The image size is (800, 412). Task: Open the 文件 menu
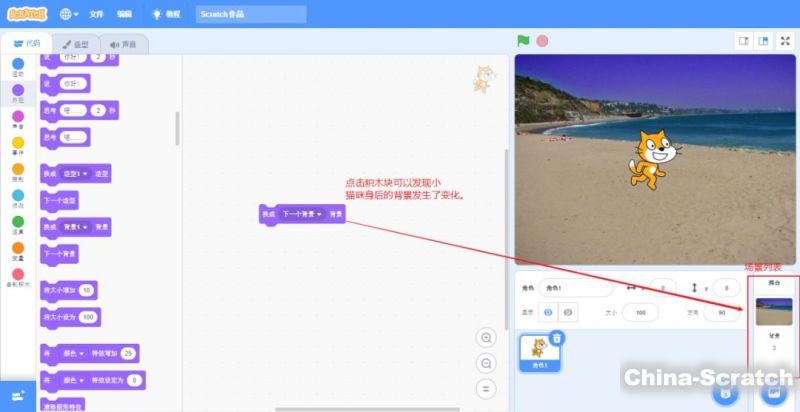[96, 14]
